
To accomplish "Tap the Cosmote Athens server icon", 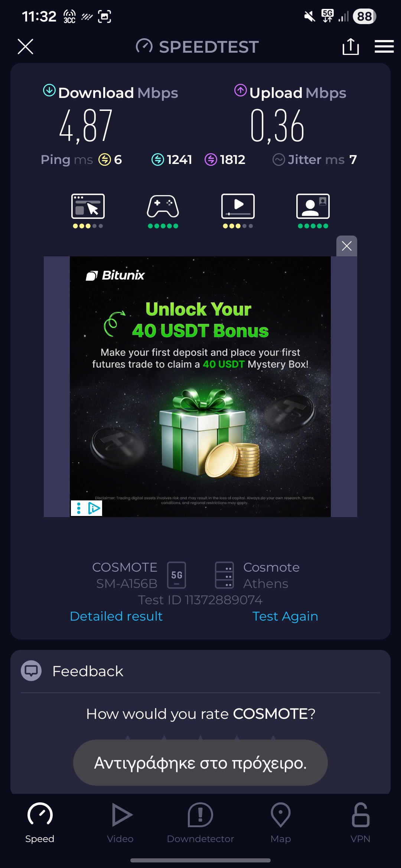I will (224, 575).
